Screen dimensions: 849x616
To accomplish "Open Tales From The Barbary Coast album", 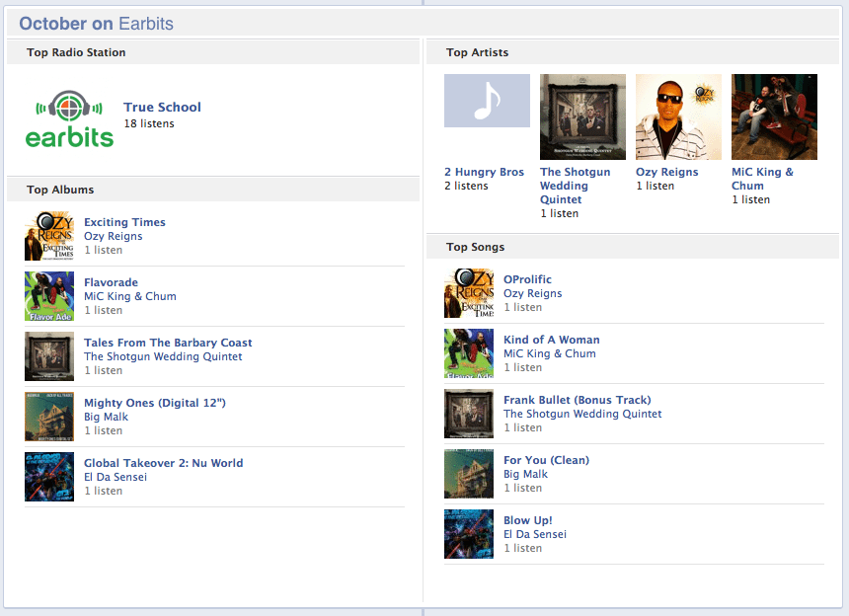I will click(x=168, y=343).
